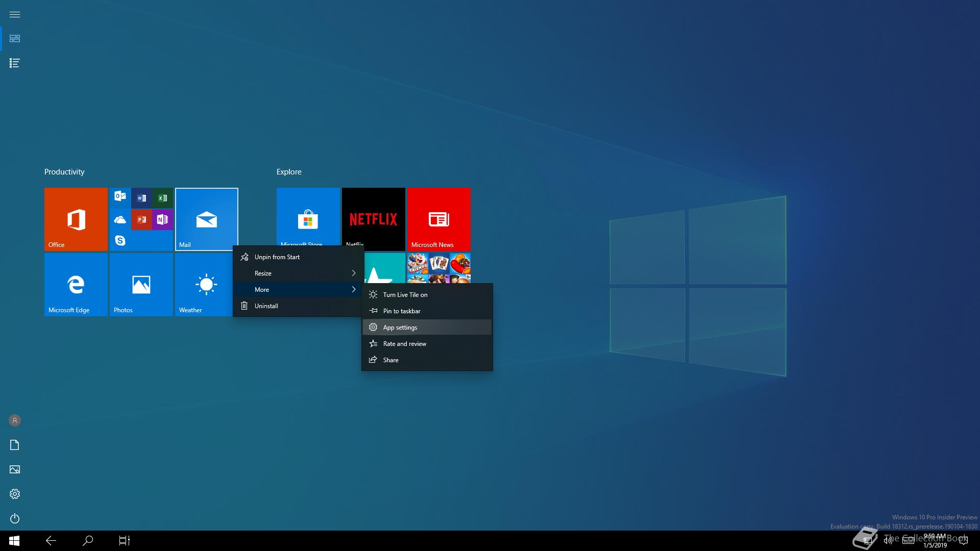Open the Microsoft Store tile
This screenshot has width=980, height=551.
308,217
